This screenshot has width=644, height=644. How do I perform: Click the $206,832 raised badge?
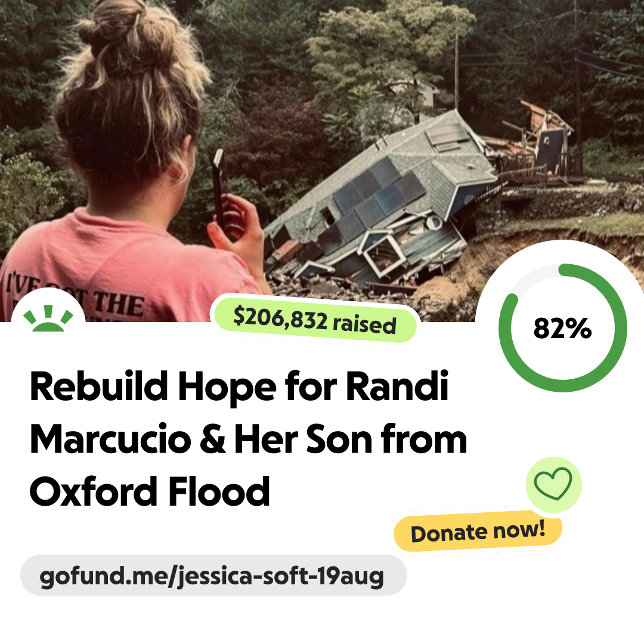click(x=315, y=320)
